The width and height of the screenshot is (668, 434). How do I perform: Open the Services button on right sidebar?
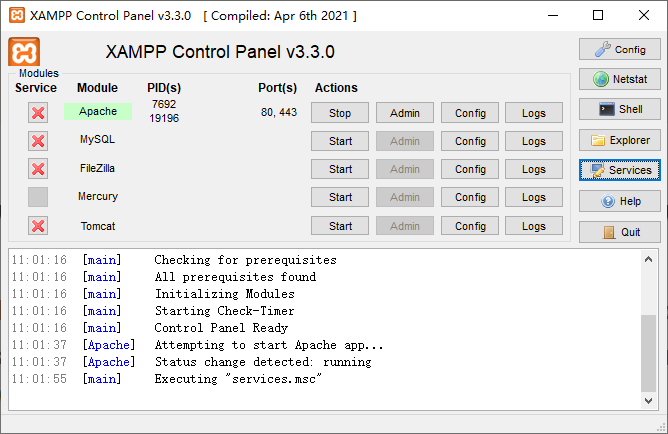619,170
